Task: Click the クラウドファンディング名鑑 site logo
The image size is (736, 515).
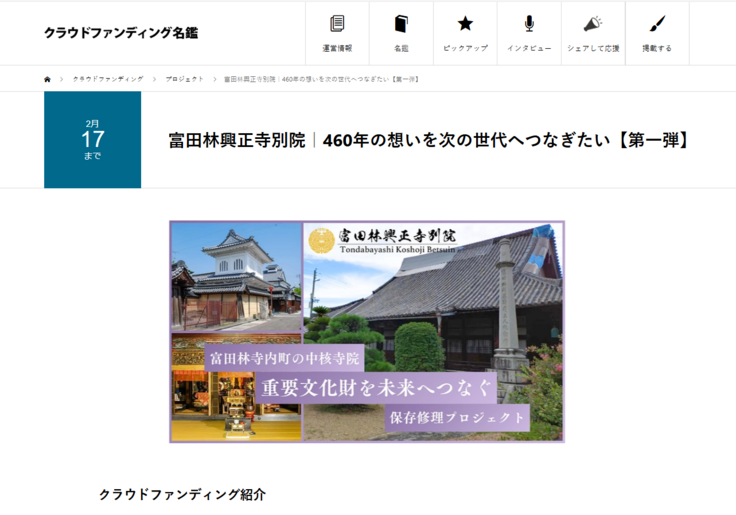Action: (120, 33)
